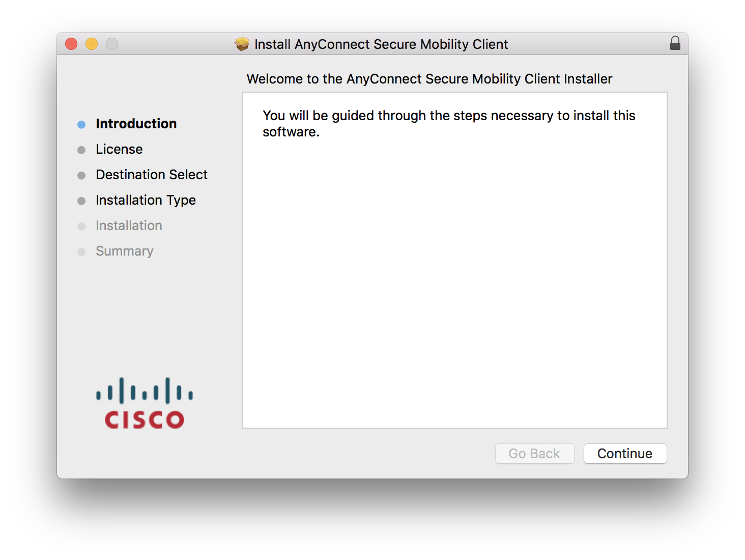This screenshot has width=745, height=560.
Task: Click the package installer icon in title bar
Action: pyautogui.click(x=241, y=44)
